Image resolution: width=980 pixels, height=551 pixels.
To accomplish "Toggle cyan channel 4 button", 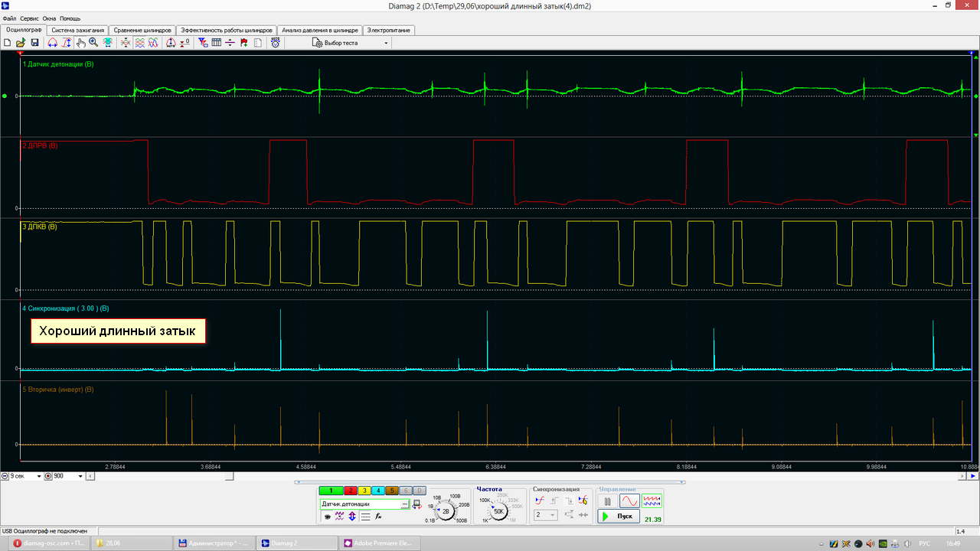I will (378, 491).
